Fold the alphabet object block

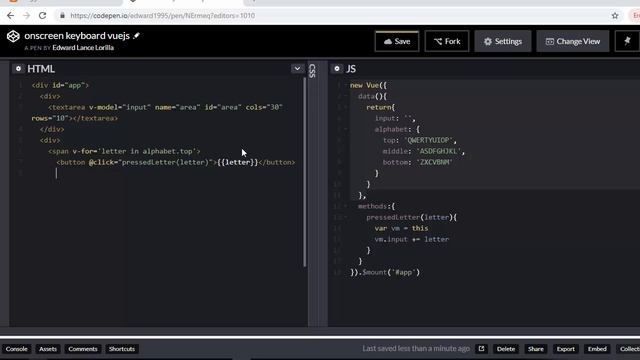pyautogui.click(x=346, y=129)
